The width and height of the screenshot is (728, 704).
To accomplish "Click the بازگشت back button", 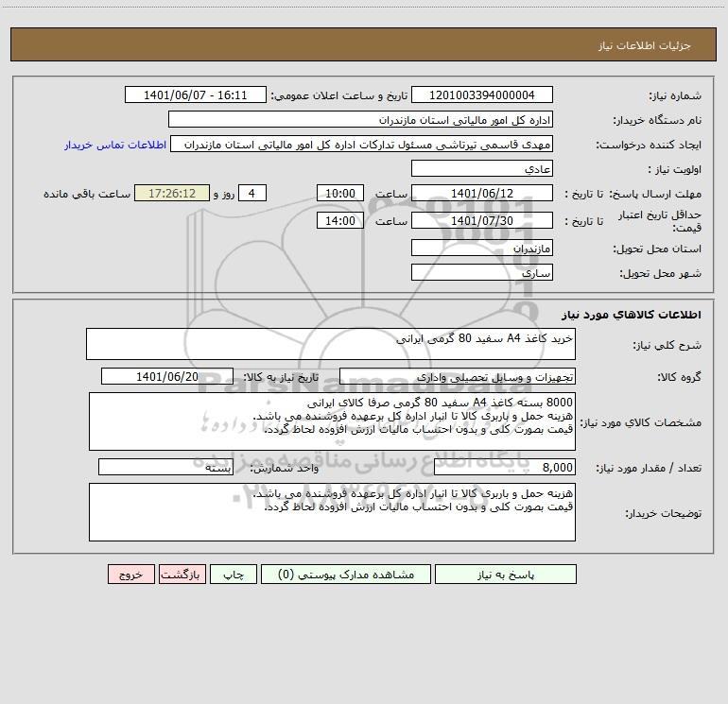I will (x=182, y=574).
